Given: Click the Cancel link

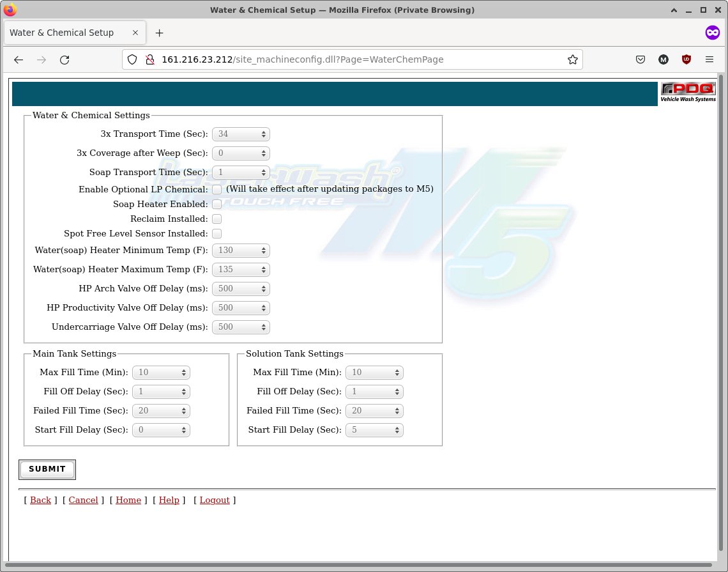Looking at the screenshot, I should pos(83,500).
